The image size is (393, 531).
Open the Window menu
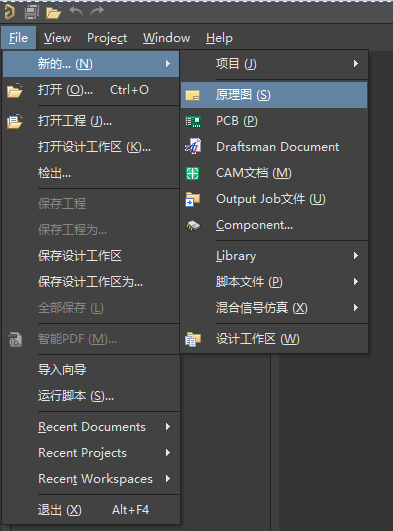click(166, 38)
